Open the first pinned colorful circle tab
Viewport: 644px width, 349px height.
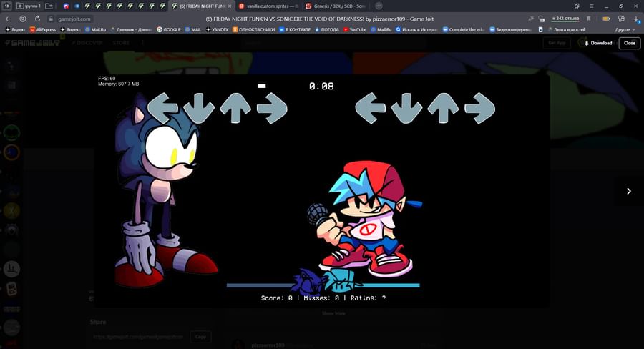point(66,6)
